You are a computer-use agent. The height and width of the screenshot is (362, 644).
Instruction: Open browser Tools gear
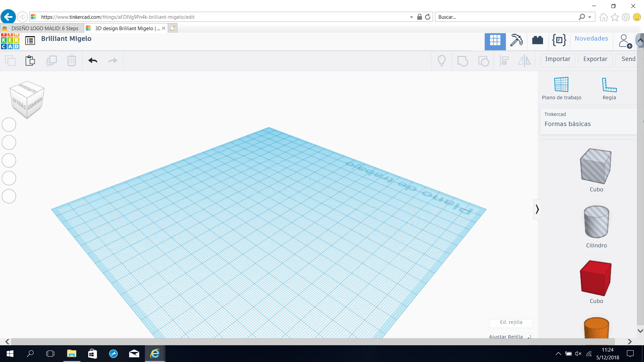(x=626, y=17)
